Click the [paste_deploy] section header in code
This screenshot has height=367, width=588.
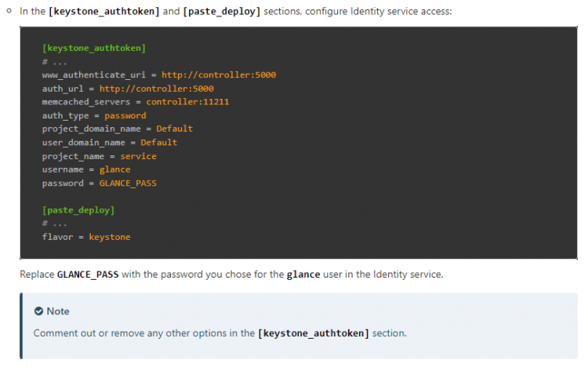tap(78, 210)
